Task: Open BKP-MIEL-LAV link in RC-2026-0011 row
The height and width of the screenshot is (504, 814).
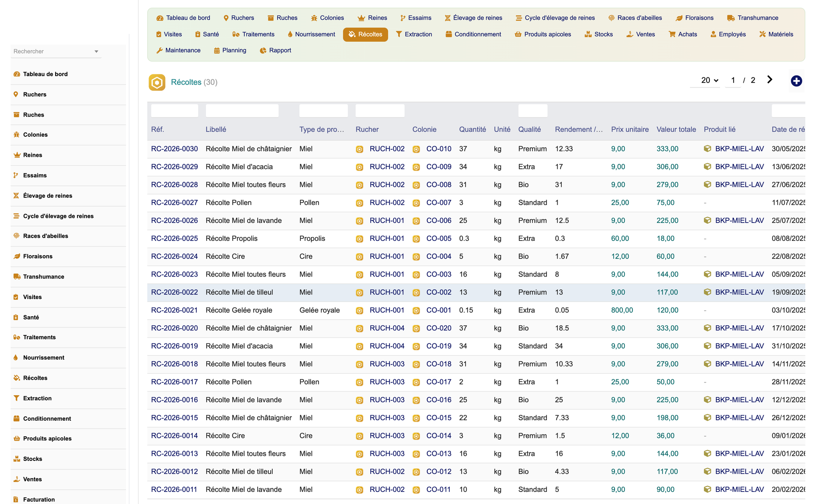Action: tap(739, 490)
